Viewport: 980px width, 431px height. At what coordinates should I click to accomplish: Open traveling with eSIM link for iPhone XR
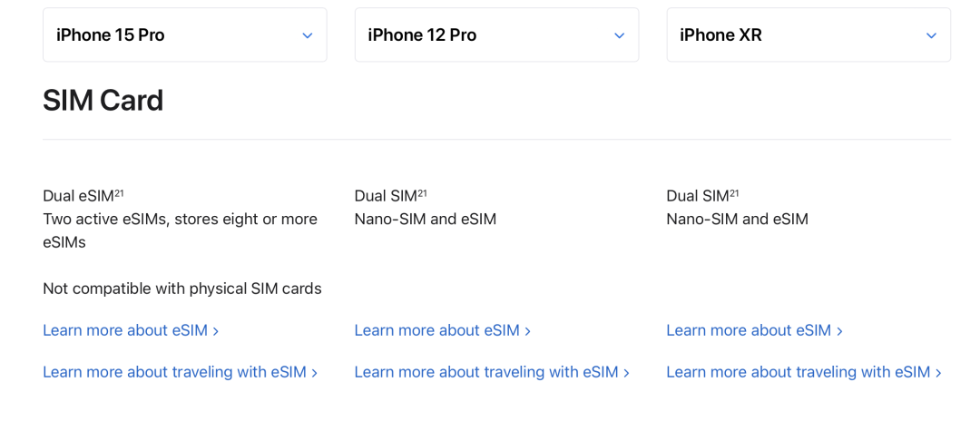tap(804, 372)
